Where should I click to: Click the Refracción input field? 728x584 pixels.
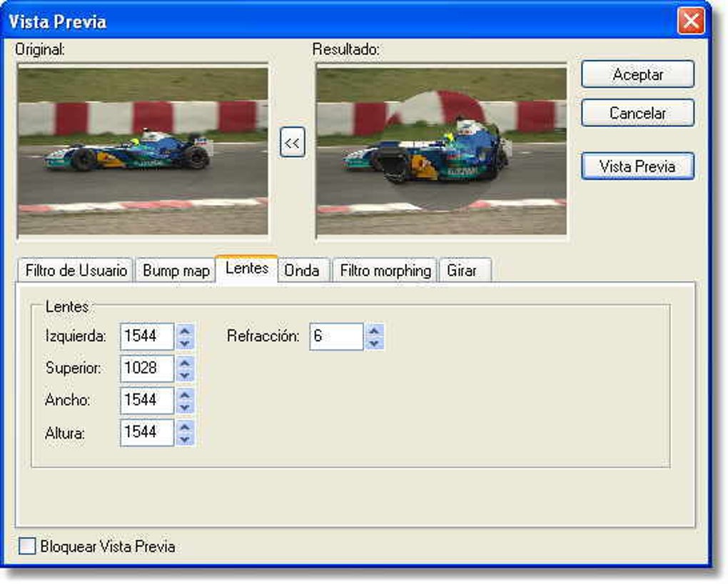point(336,336)
